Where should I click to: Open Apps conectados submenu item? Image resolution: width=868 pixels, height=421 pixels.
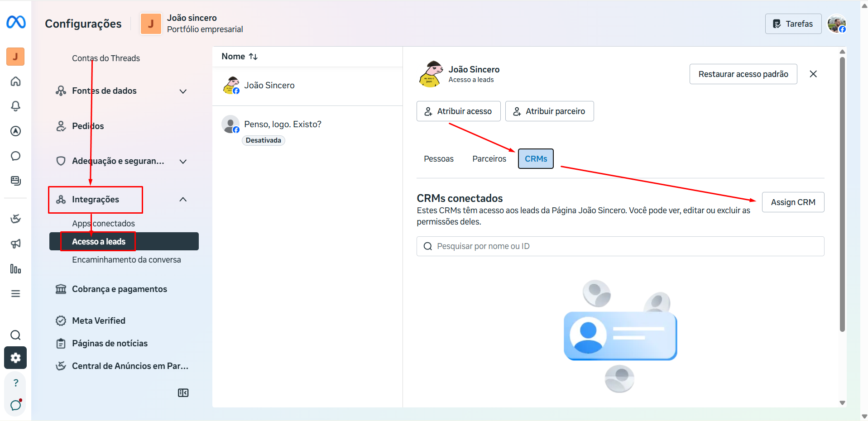103,224
